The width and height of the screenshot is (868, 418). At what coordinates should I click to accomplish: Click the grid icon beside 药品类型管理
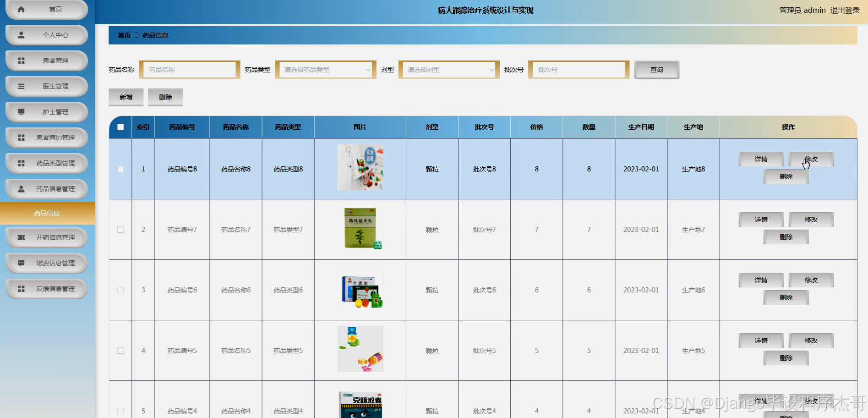pyautogui.click(x=21, y=163)
